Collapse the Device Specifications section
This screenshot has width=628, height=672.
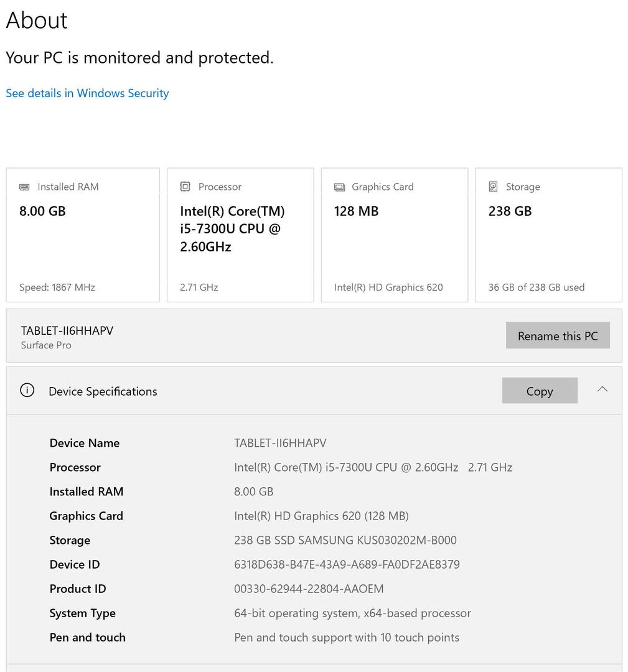602,390
